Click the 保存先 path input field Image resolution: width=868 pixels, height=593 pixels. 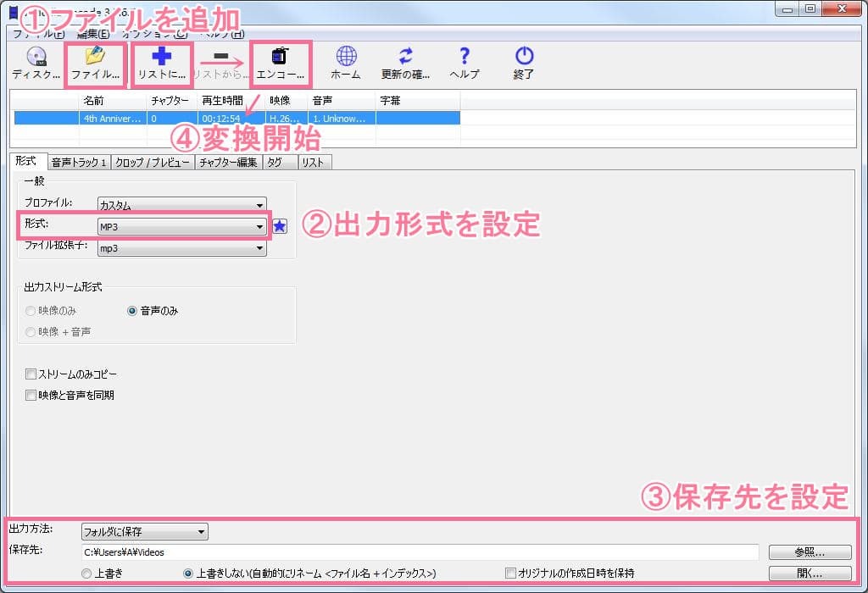[420, 552]
